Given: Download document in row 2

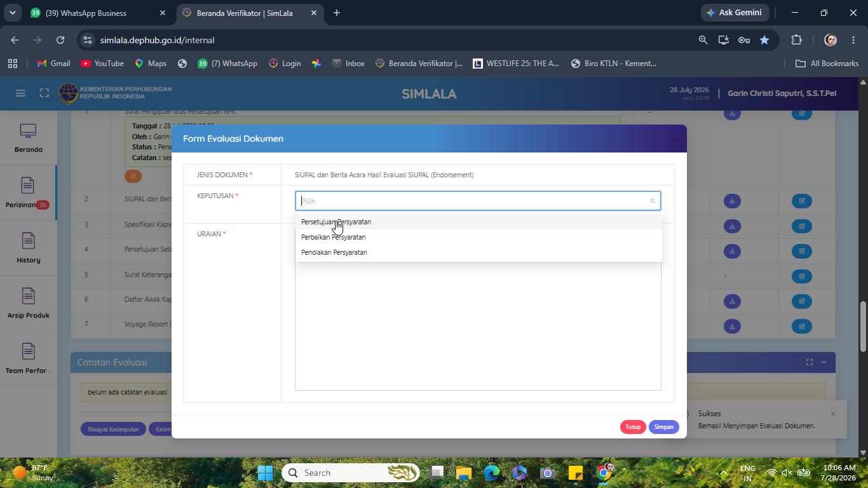Looking at the screenshot, I should pyautogui.click(x=732, y=201).
